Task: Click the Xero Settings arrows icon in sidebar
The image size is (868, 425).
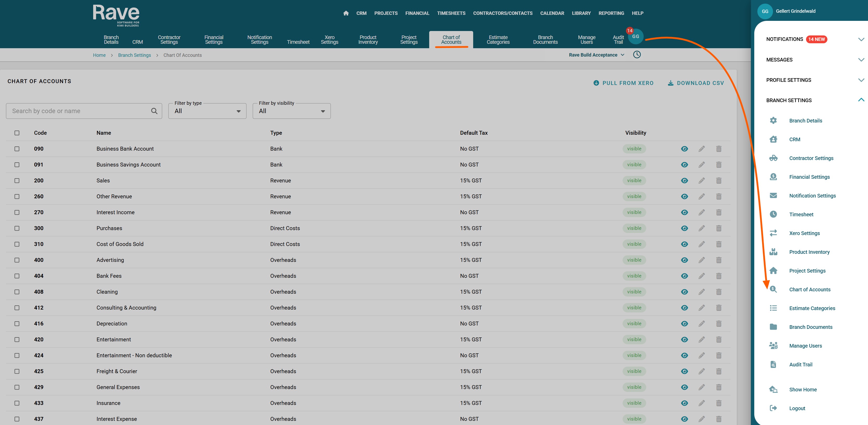Action: click(x=773, y=233)
